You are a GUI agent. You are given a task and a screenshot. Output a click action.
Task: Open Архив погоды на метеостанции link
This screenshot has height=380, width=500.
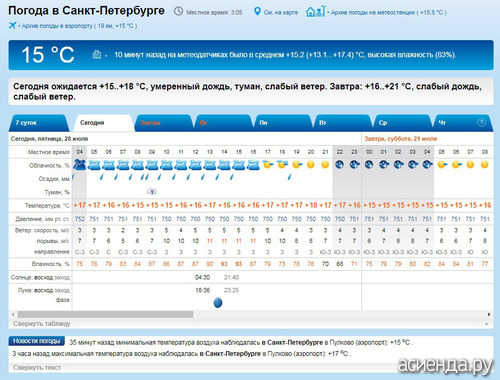click(388, 12)
